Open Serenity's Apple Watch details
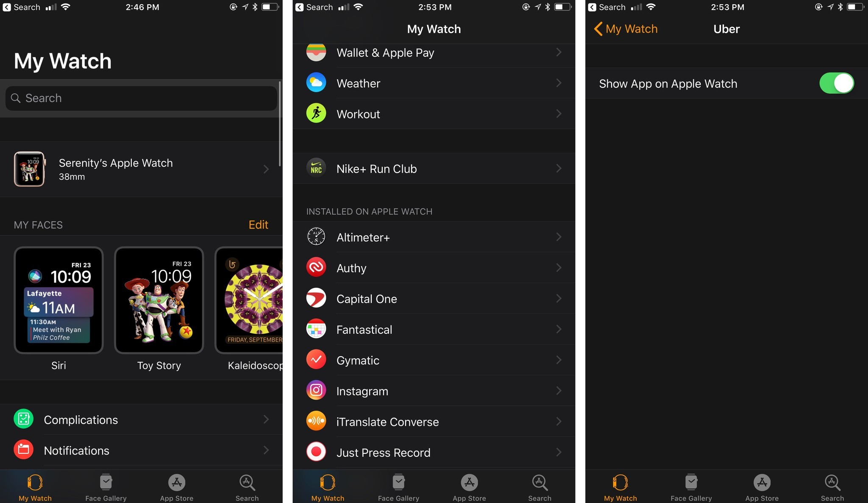868x503 pixels. pos(141,168)
